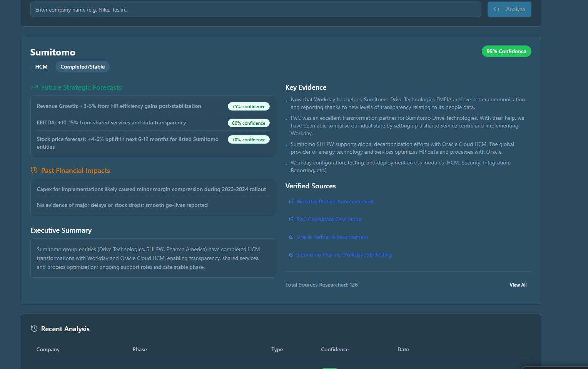Viewport: 588px width, 369px height.
Task: Click 'No evidence of major delays' row
Action: 153,205
